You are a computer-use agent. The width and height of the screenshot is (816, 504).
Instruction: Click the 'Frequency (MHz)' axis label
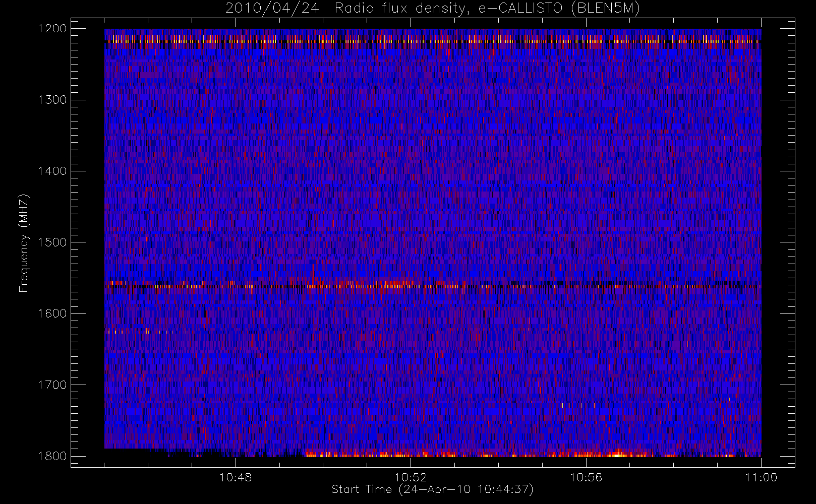[24, 243]
